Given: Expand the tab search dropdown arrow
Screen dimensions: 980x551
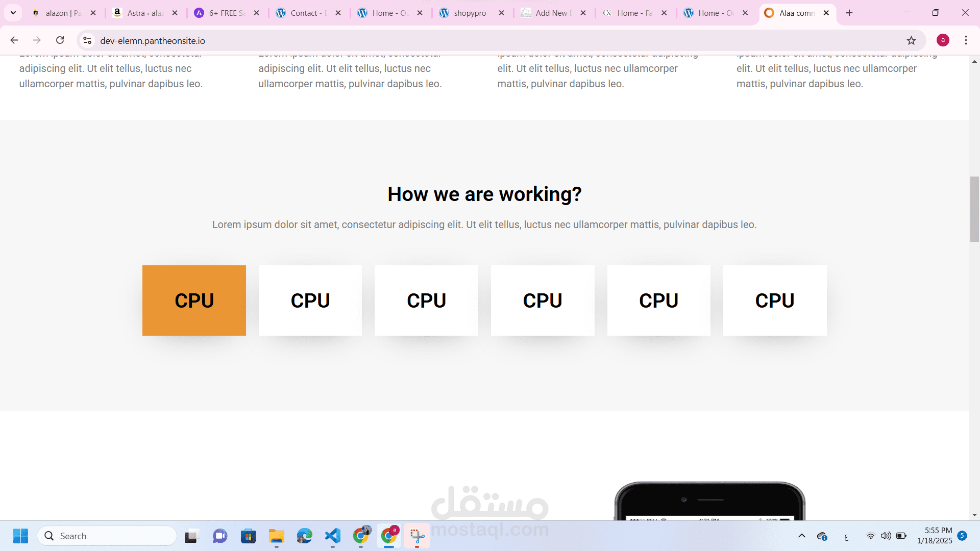Looking at the screenshot, I should [13, 13].
